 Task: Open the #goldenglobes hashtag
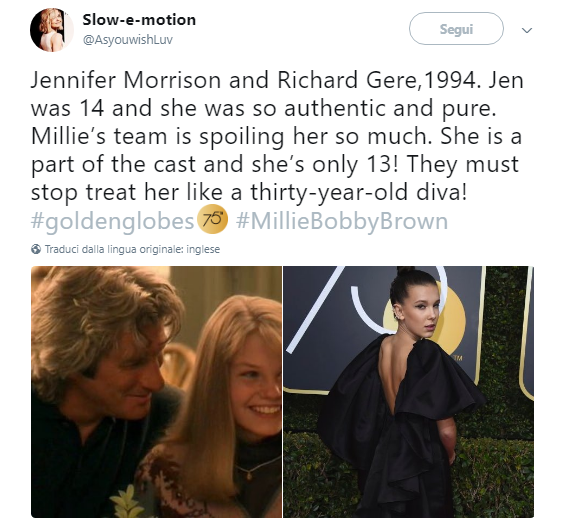(112, 221)
